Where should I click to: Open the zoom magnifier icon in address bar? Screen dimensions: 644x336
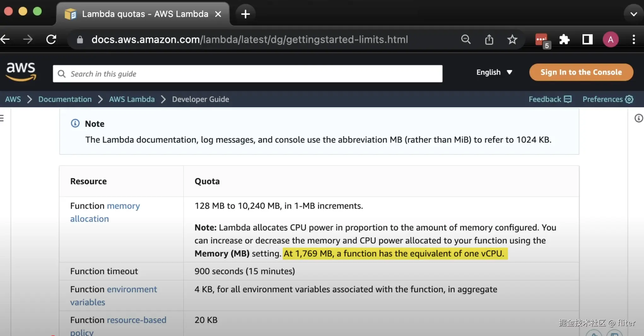point(465,39)
